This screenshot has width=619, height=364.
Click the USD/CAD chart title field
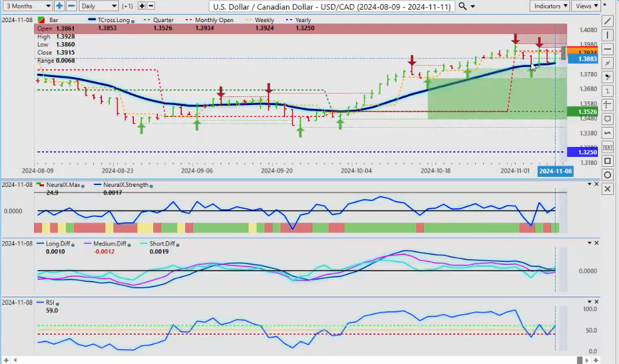[x=331, y=6]
